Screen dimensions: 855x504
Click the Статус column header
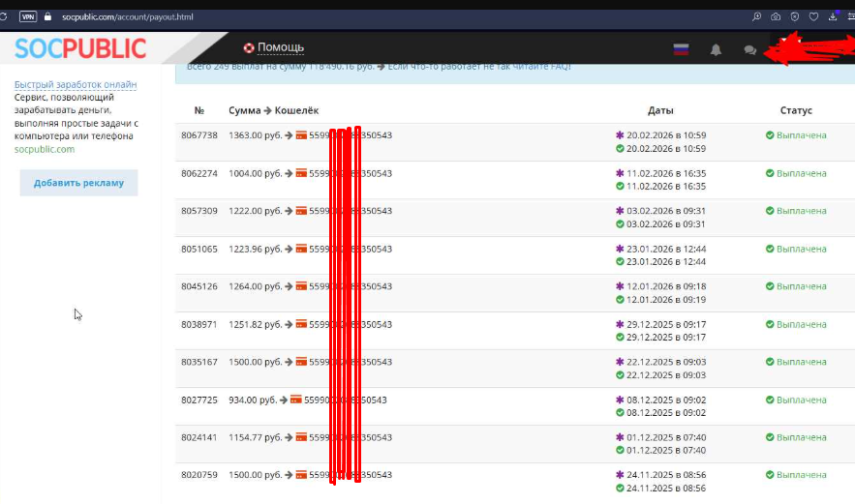pos(796,110)
